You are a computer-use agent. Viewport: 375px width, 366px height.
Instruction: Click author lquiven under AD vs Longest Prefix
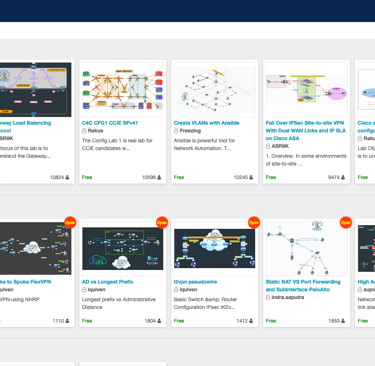tap(96, 290)
